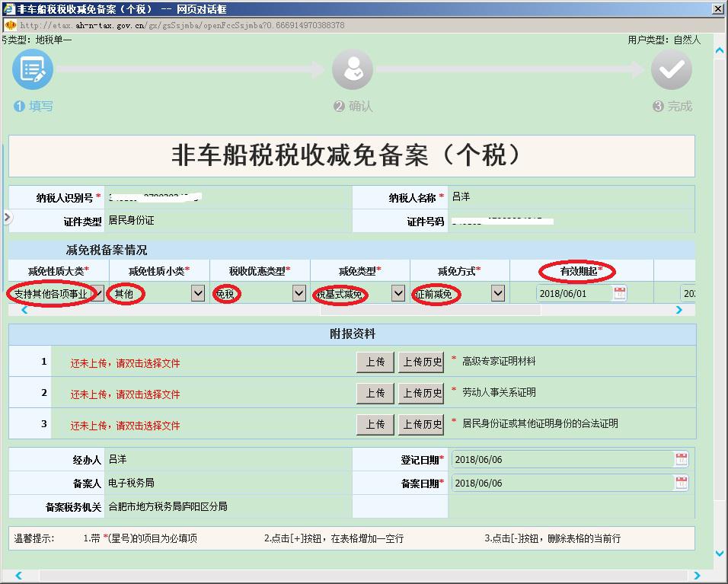Click the right arrow under the 减免税 table
Viewport: 728px width, 584px height.
[x=679, y=310]
